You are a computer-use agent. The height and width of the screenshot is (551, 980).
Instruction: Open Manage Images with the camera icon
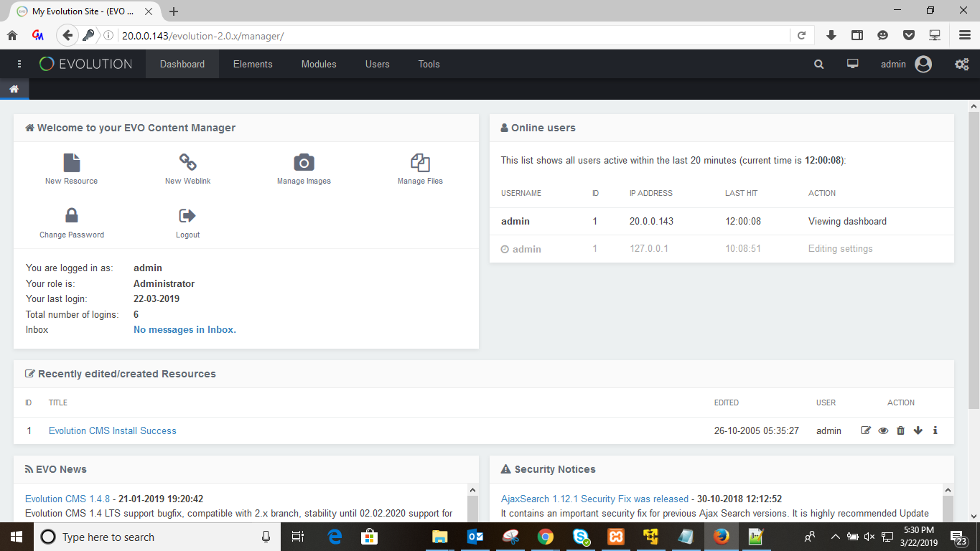[304, 163]
